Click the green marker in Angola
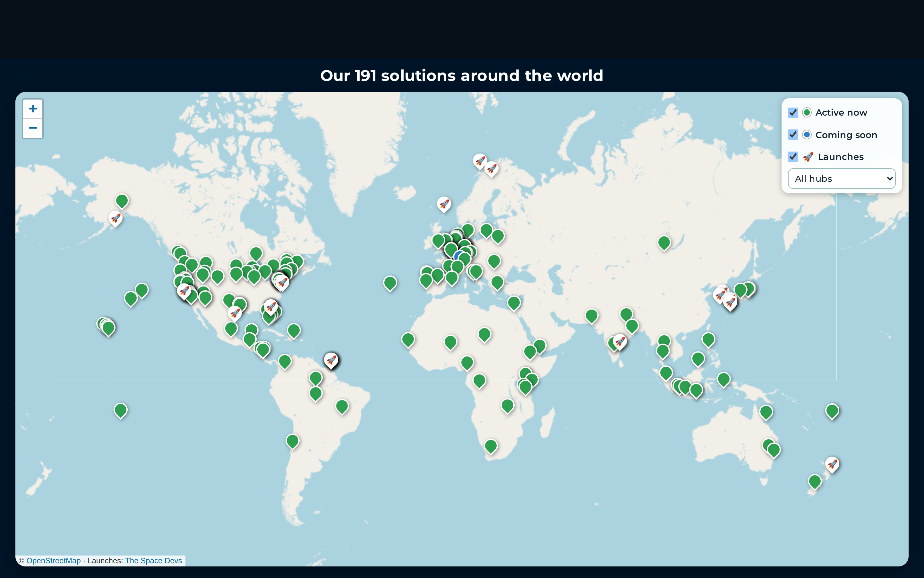Screen dimensions: 924x578 (479, 381)
